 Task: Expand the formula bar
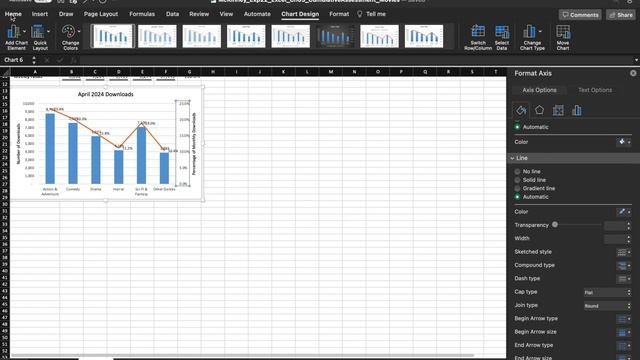click(636, 60)
